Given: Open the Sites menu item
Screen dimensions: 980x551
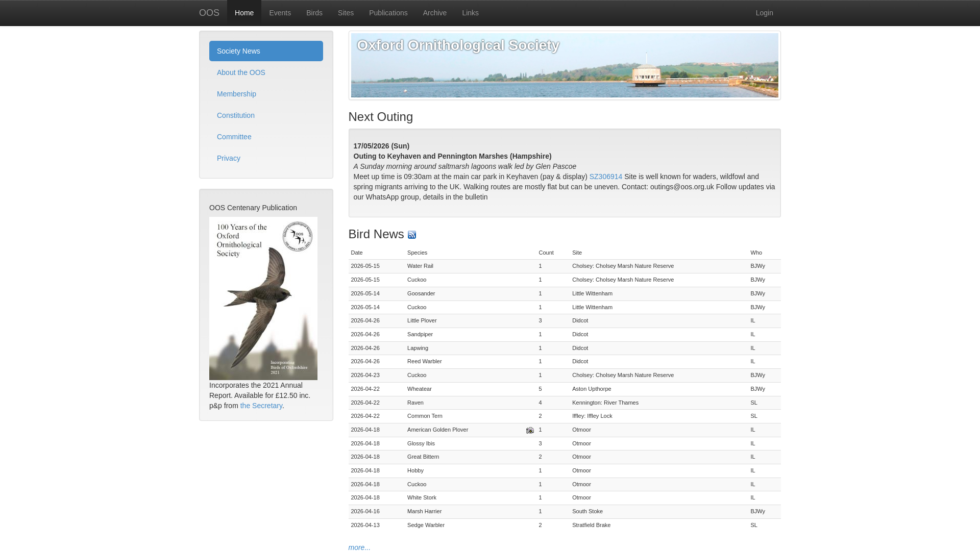Looking at the screenshot, I should [x=346, y=13].
